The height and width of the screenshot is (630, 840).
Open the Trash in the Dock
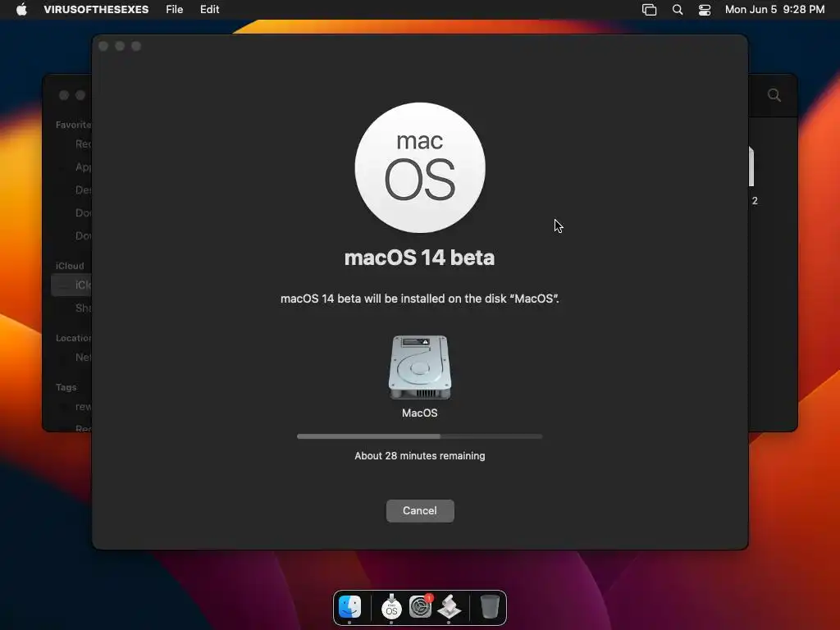pyautogui.click(x=490, y=607)
